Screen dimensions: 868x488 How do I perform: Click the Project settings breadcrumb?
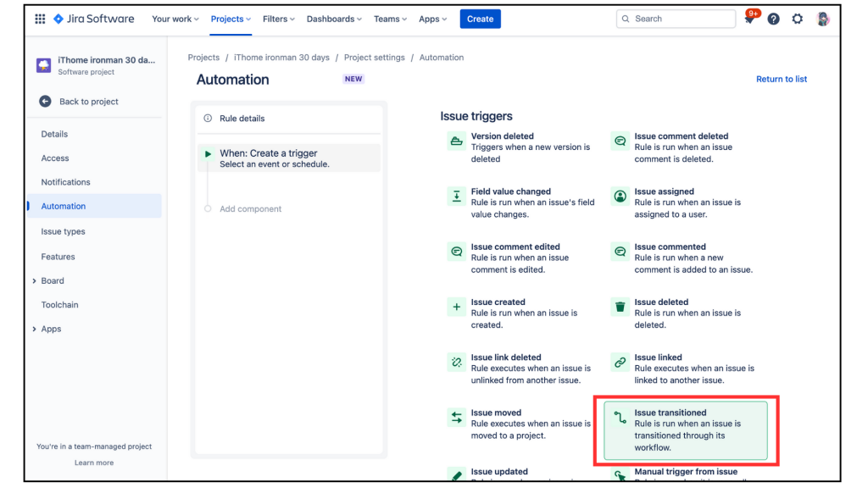374,58
